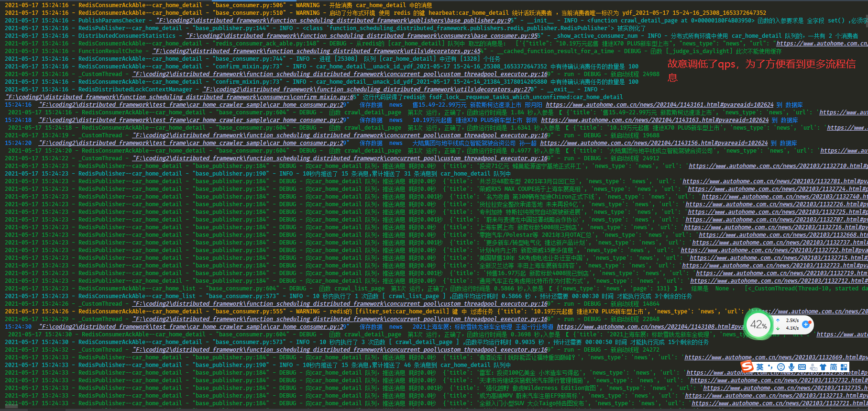Open Sogou skin shop shirt icon
868x411 pixels.
[823, 367]
